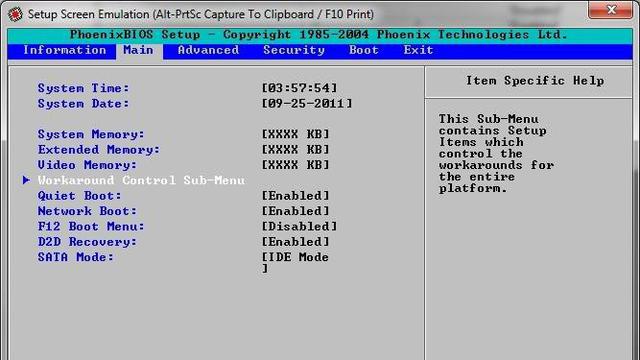This screenshot has width=640, height=360.
Task: Change SATA Mode IDE Mode value
Action: (296, 262)
